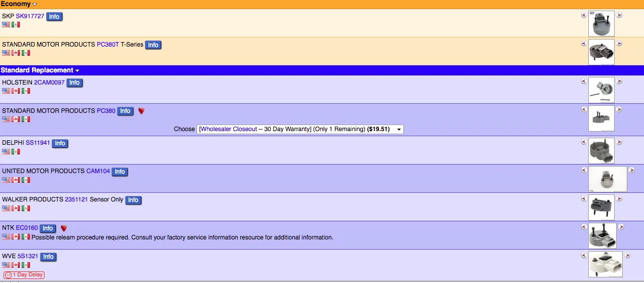Show previous image for UNITED CAM104
This screenshot has height=283, width=644.
(584, 170)
